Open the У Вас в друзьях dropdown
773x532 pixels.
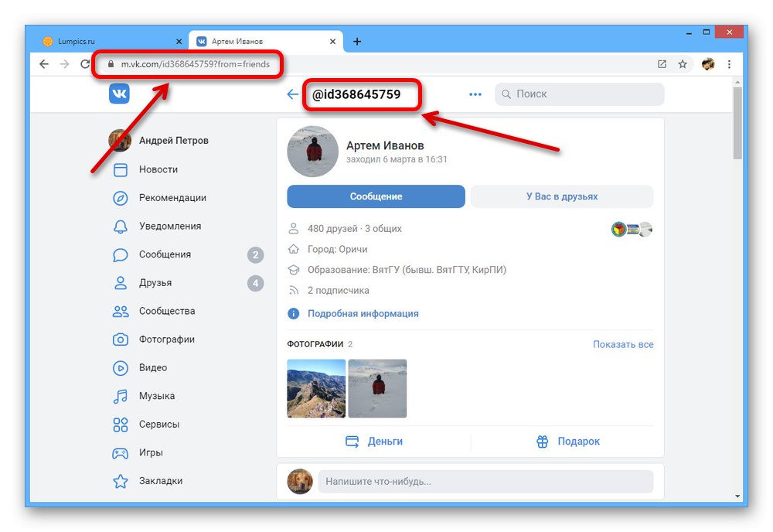click(x=562, y=196)
